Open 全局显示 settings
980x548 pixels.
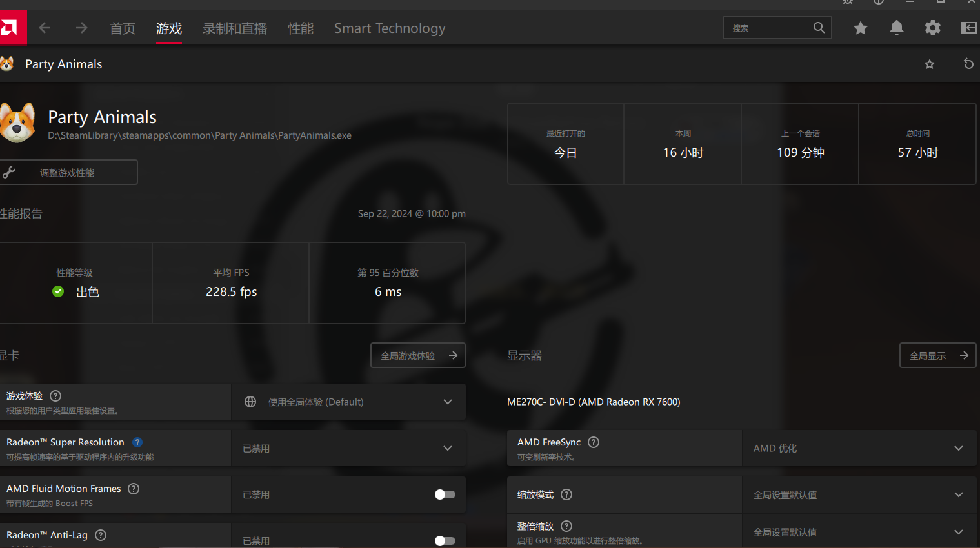coord(938,355)
